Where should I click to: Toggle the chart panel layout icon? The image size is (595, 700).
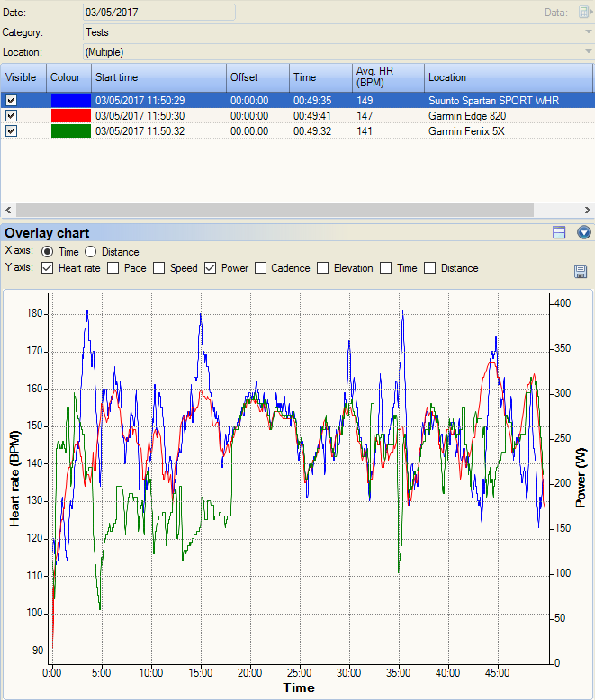pos(559,232)
